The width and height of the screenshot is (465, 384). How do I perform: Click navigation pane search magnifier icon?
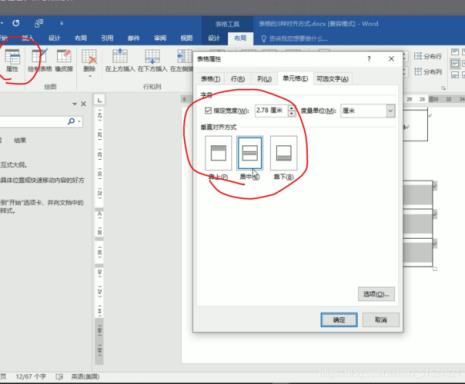point(71,121)
